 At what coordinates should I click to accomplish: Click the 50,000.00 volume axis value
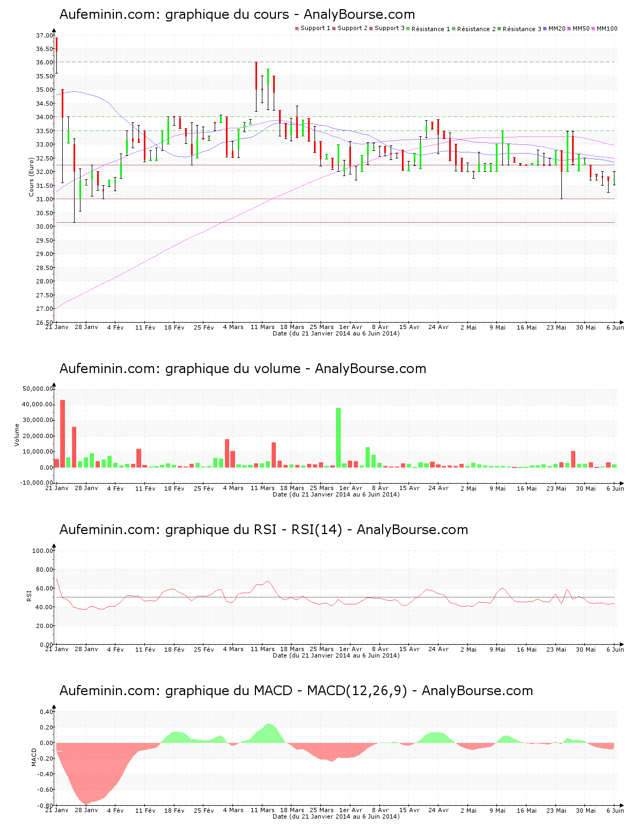(x=38, y=389)
